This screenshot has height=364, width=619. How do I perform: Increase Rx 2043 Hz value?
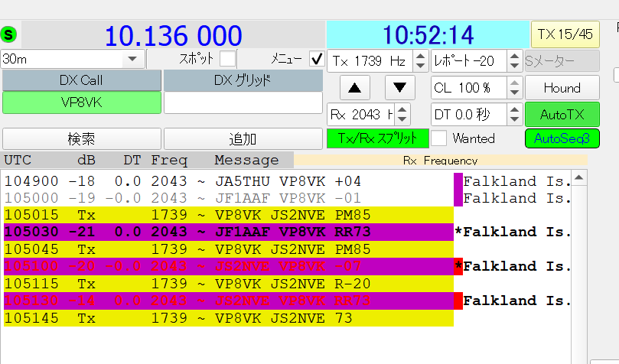coord(402,109)
